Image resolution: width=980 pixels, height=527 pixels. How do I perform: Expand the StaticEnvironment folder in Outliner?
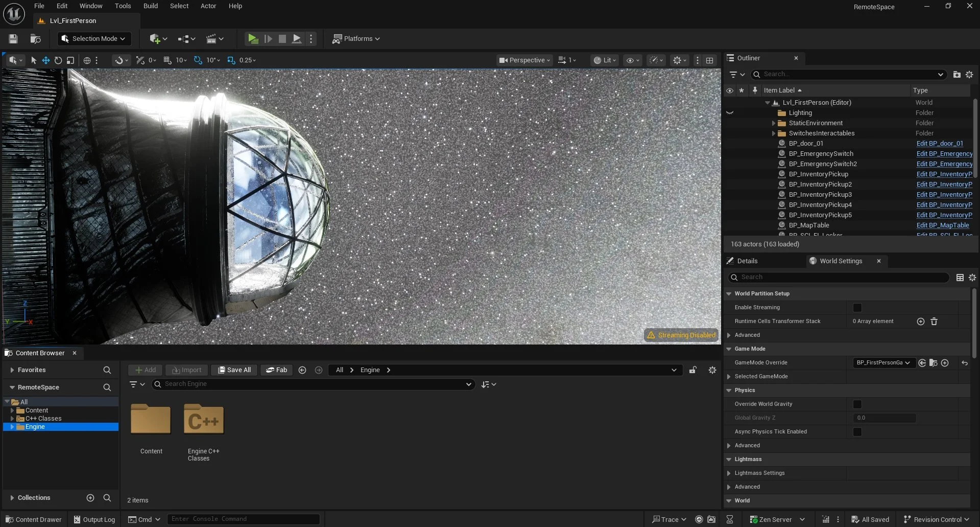[773, 123]
